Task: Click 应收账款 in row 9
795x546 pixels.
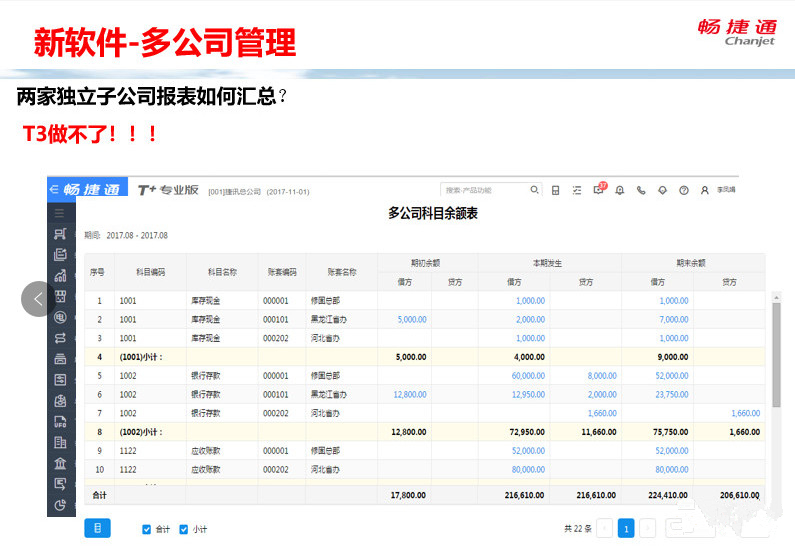Action: click(205, 451)
